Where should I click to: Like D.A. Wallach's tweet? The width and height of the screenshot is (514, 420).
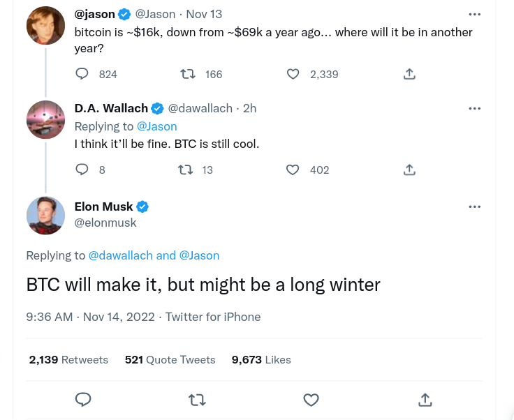293,170
